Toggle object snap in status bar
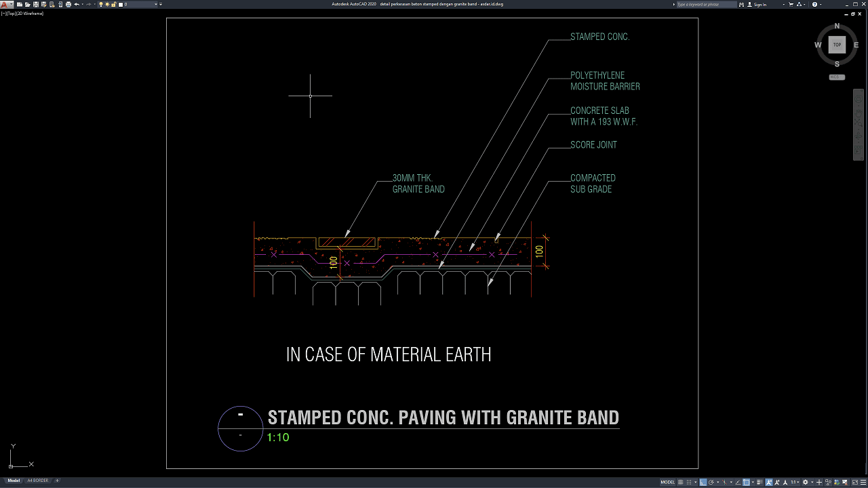 point(746,483)
